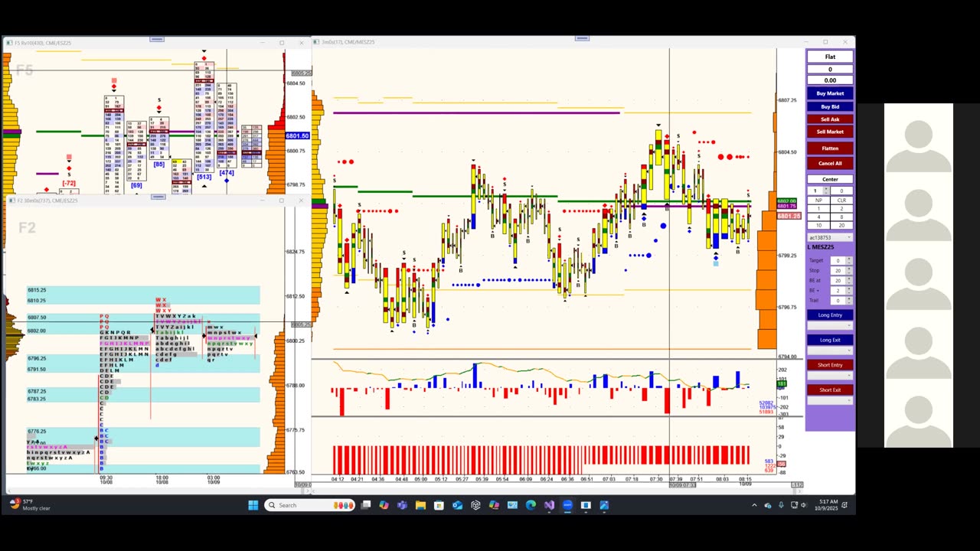Click the Long Entry button
This screenshot has height=551, width=980.
point(830,315)
